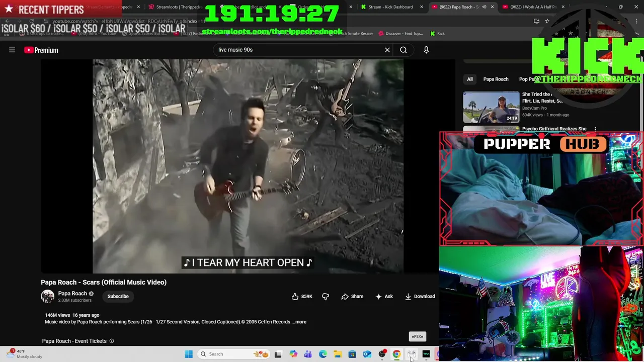
Task: Click the video player to pause playback
Action: click(248, 166)
